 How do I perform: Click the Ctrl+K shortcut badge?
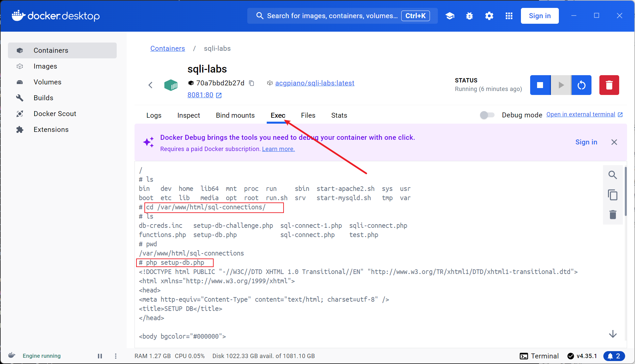415,16
